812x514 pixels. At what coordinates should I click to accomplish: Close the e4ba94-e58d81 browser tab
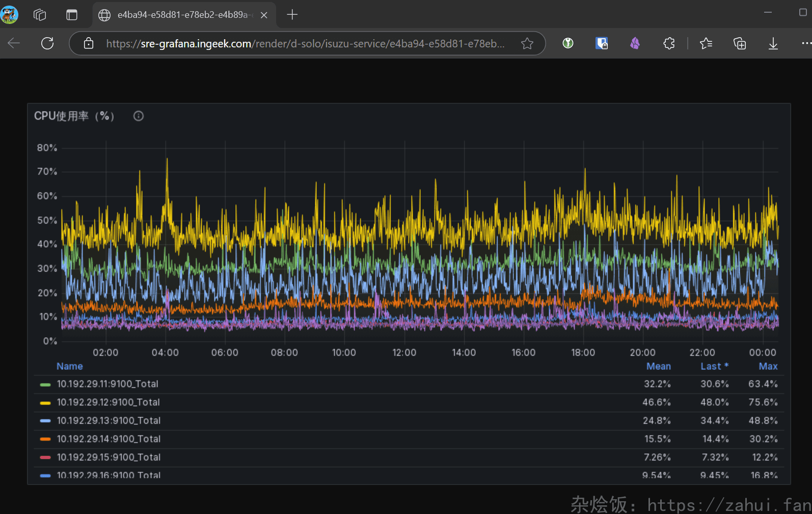click(264, 15)
